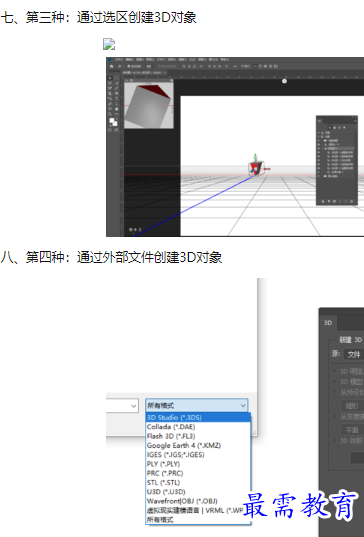Select PRC (*.PRC) in format list
The height and width of the screenshot is (537, 364).
tap(198, 473)
